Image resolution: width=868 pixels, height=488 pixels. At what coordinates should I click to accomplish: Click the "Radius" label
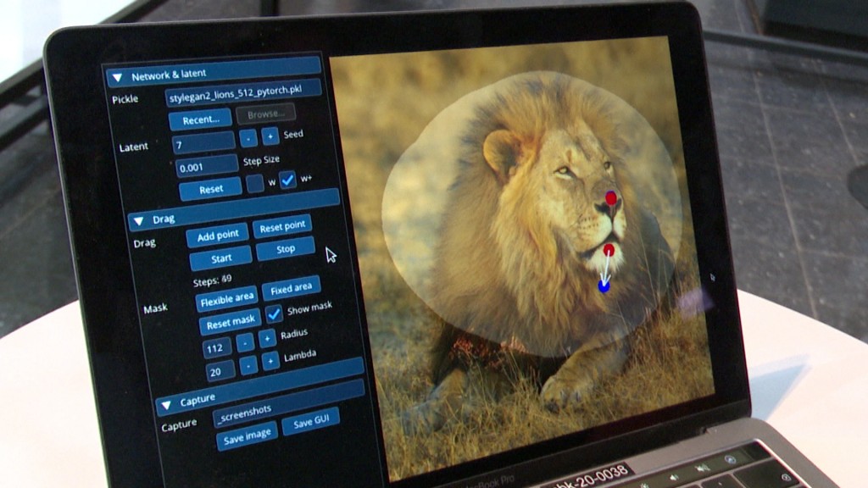pos(294,334)
